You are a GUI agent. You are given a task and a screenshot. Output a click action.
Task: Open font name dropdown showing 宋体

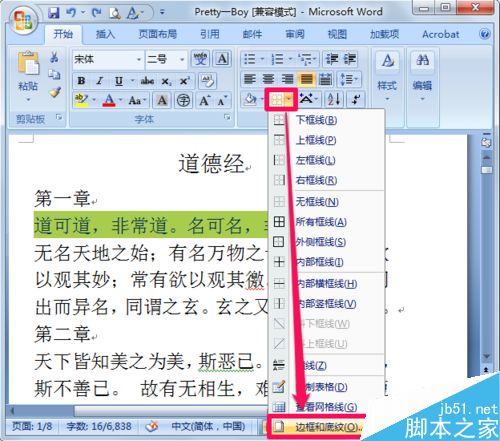click(139, 60)
